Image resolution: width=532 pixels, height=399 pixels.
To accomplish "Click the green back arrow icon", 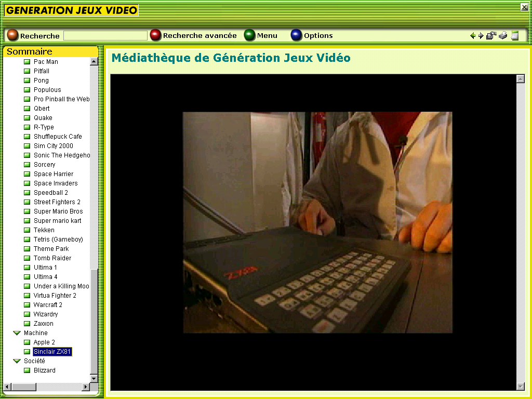I will coord(473,36).
